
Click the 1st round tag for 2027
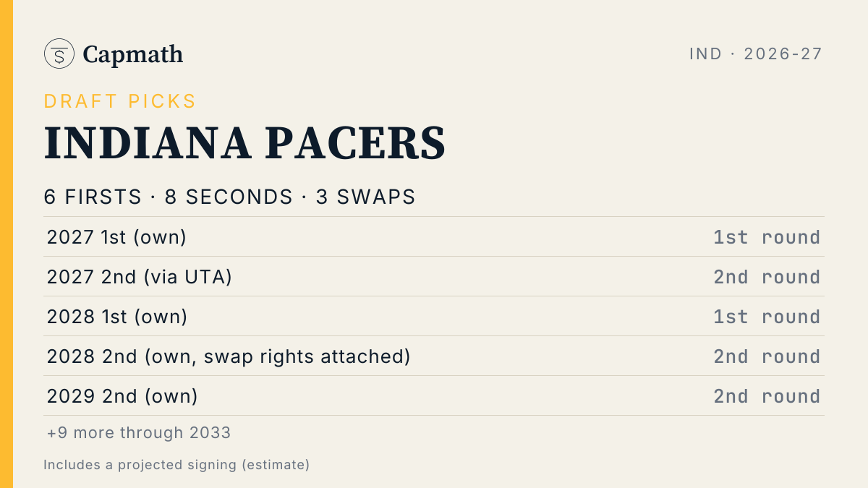pyautogui.click(x=767, y=237)
